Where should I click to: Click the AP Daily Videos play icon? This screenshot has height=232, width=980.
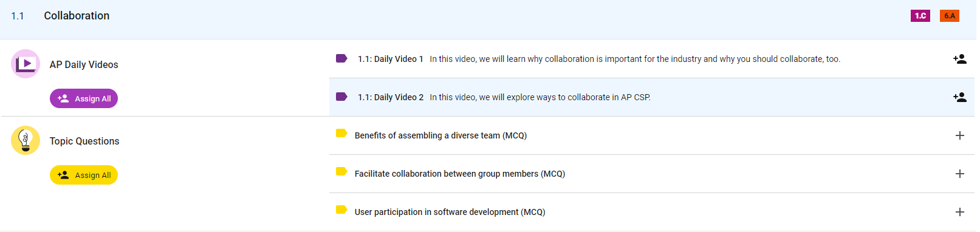(26, 64)
